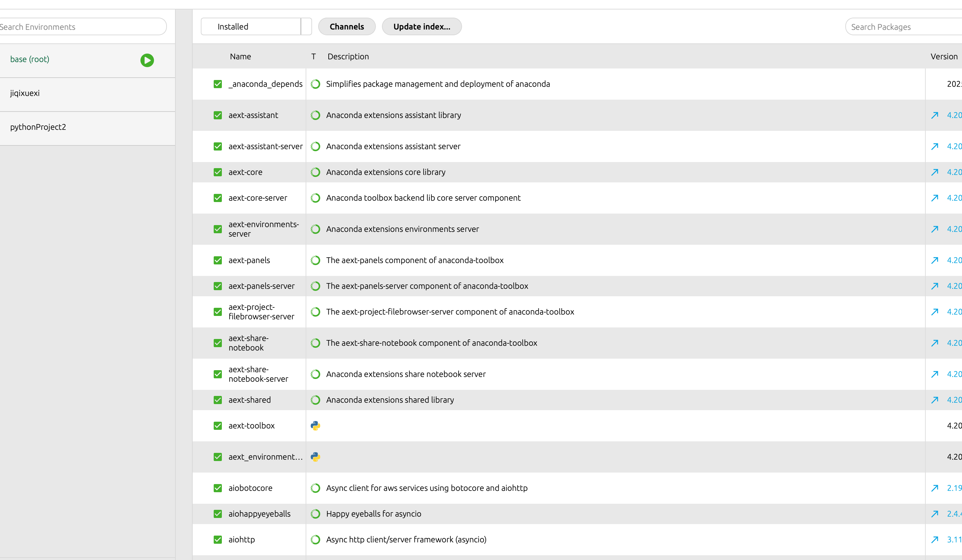The height and width of the screenshot is (560, 962).
Task: Open the Channels manager
Action: click(347, 27)
